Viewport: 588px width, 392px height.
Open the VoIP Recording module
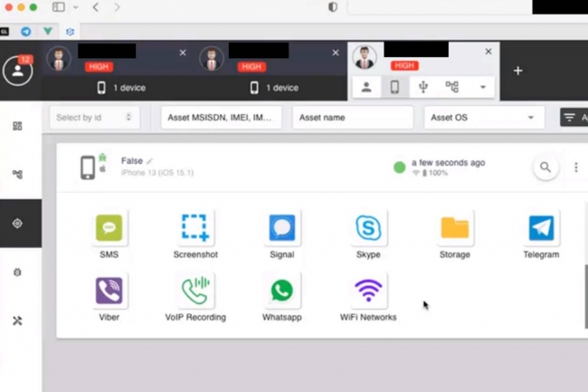(195, 291)
